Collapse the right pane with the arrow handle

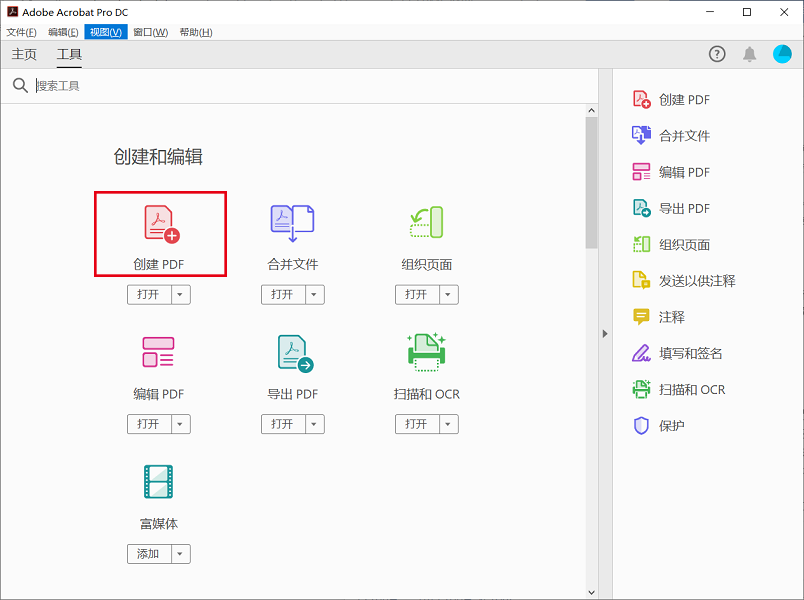tap(605, 333)
